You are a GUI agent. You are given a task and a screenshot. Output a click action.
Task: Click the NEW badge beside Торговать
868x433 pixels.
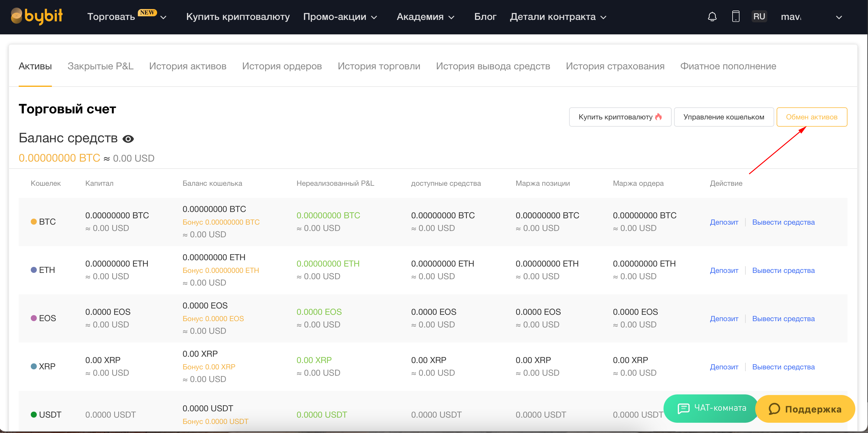click(147, 12)
